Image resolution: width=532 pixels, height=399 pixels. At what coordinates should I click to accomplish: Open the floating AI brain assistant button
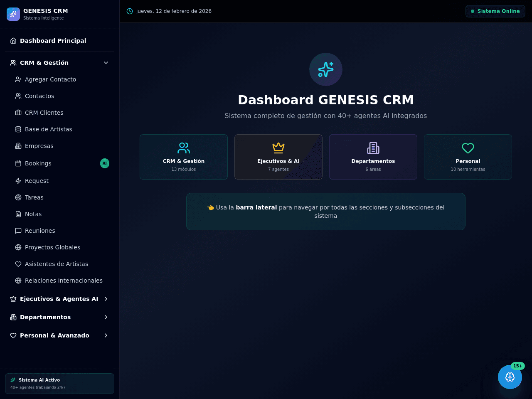coord(510,377)
